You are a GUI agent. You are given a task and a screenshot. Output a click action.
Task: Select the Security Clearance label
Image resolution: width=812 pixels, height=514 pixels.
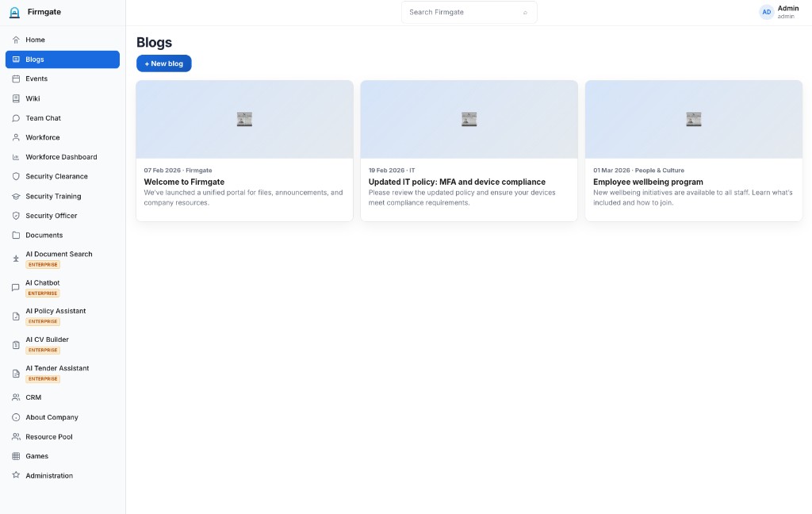(x=56, y=176)
